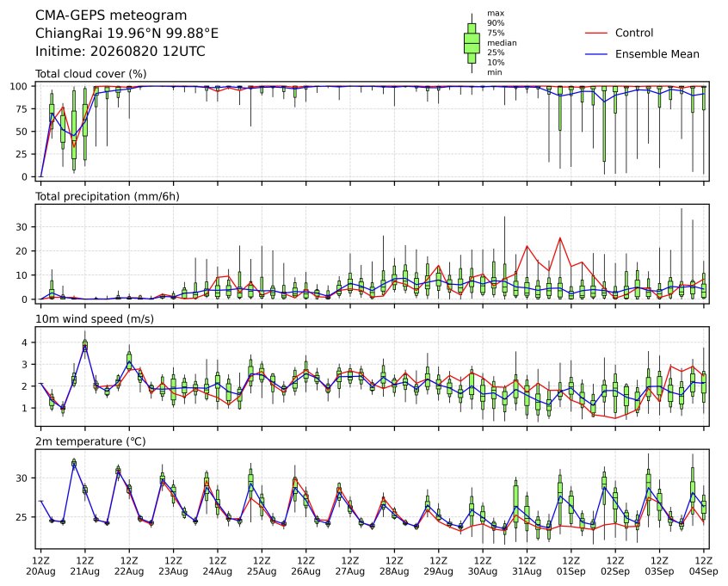Click the highest red precipitation peak near 01Sep
Screen dimensions: 728x586
coord(560,238)
